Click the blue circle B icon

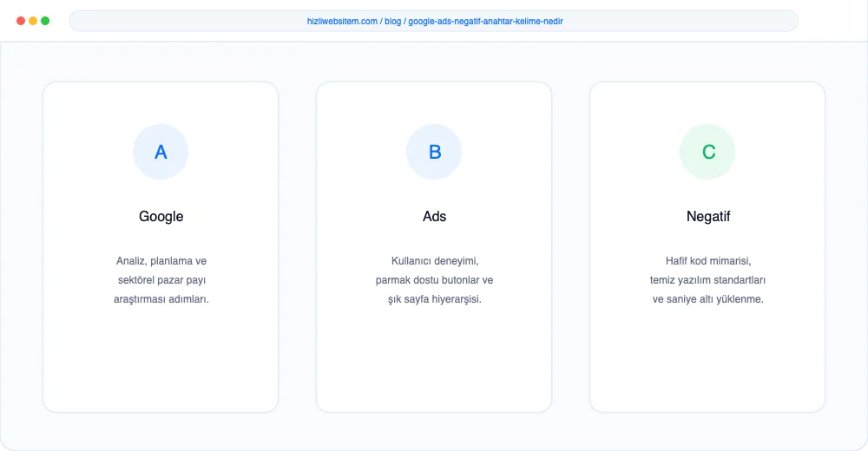[434, 152]
